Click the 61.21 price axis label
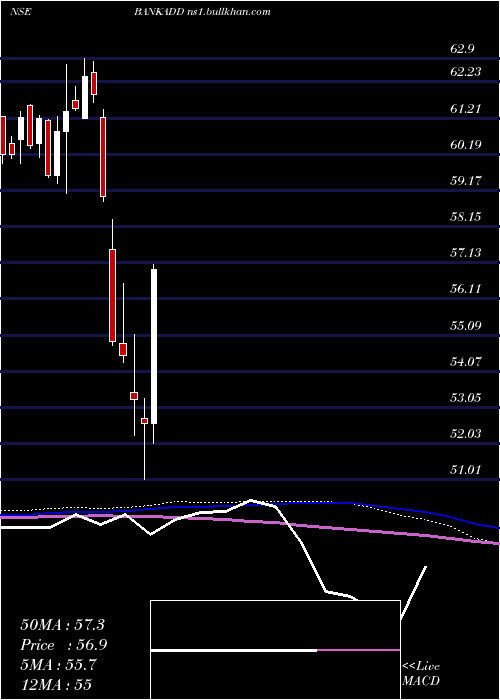This screenshot has height=700, width=500. tap(466, 108)
